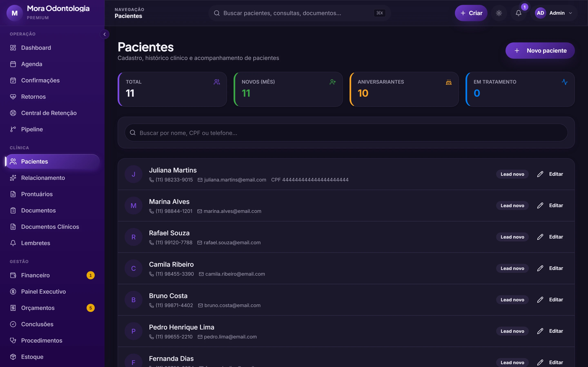Viewport: 588px width, 367px height.
Task: Select the Pipeline branch icon
Action: tap(13, 129)
